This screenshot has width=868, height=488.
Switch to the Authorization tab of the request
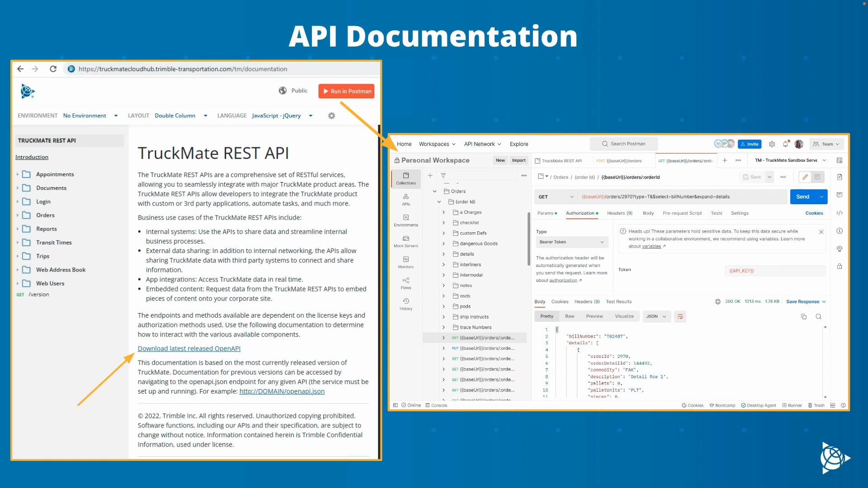click(581, 213)
